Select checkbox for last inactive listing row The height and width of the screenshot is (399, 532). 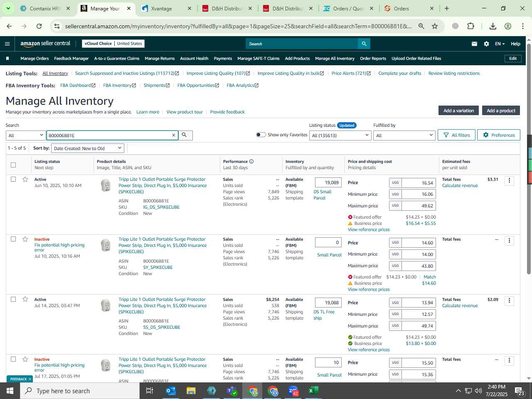point(13,359)
